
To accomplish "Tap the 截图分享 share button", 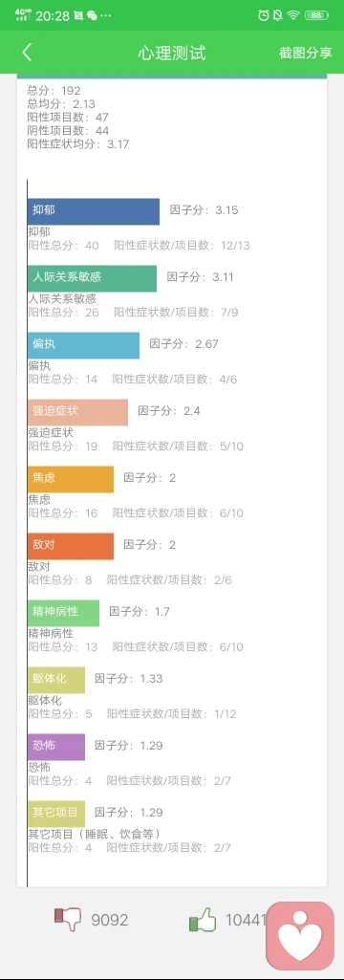I will (305, 53).
